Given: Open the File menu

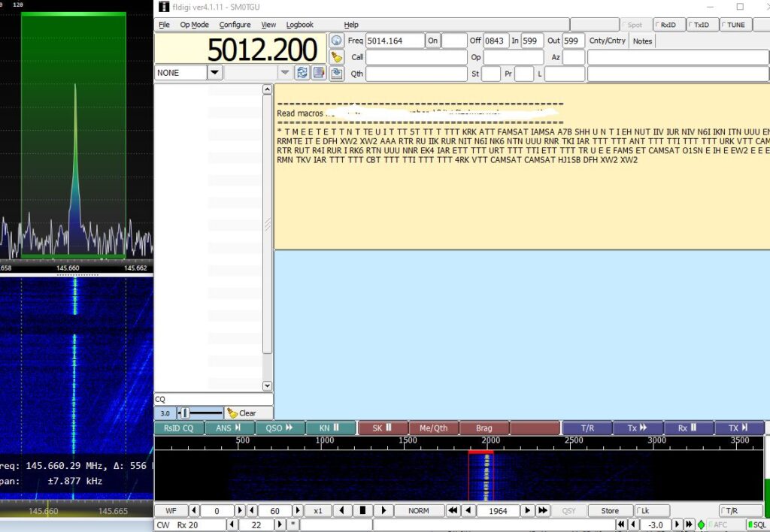Looking at the screenshot, I should (164, 25).
